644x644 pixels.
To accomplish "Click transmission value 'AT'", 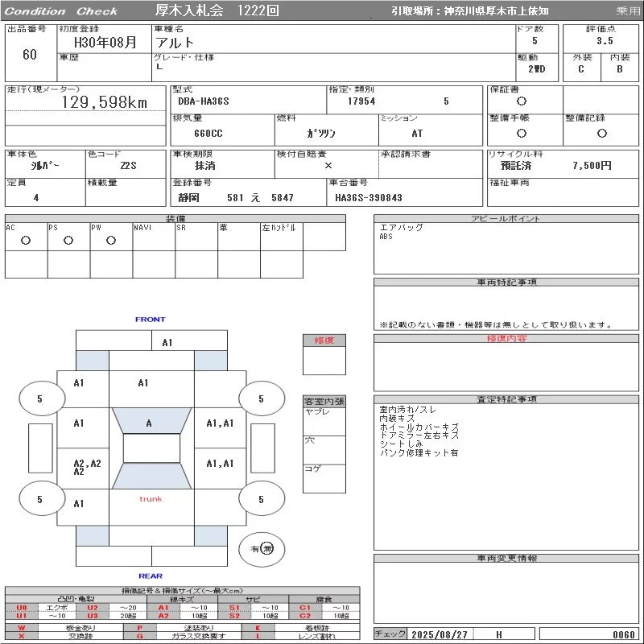I will (x=417, y=134).
